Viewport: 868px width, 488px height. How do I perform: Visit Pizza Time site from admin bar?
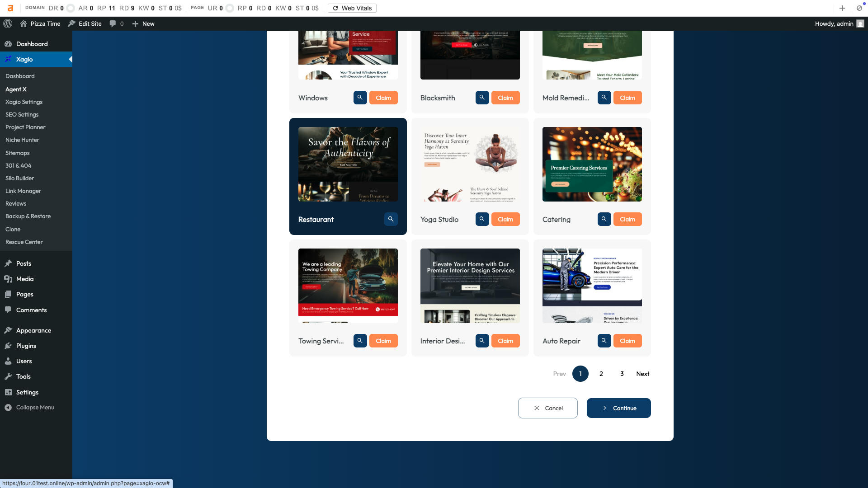[40, 23]
